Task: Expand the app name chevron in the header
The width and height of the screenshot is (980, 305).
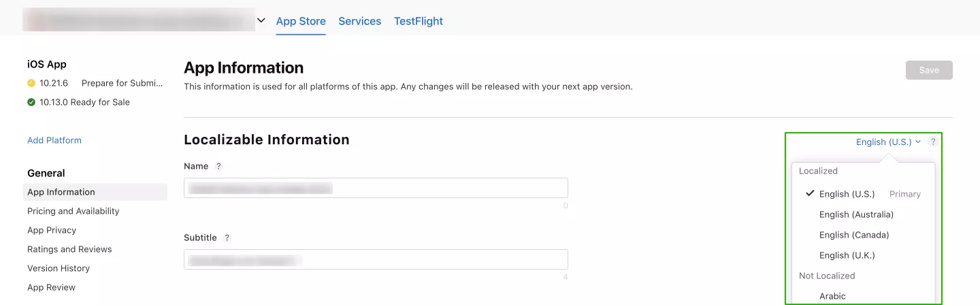Action: click(x=261, y=21)
